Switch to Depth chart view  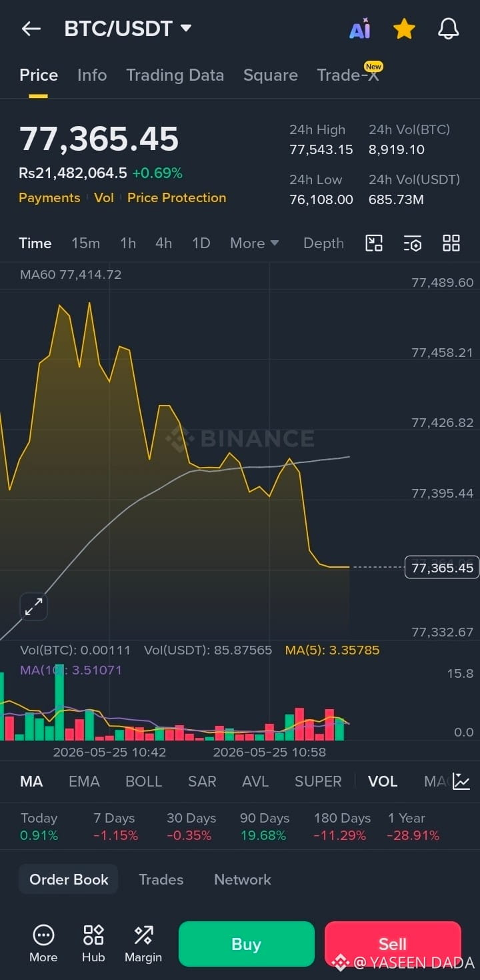coord(323,243)
